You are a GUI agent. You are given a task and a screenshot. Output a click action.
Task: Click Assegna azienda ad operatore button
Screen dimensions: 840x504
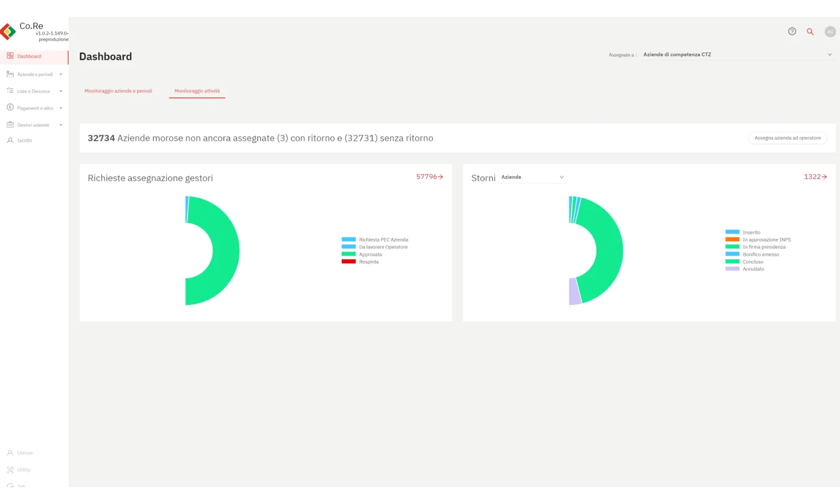point(787,138)
